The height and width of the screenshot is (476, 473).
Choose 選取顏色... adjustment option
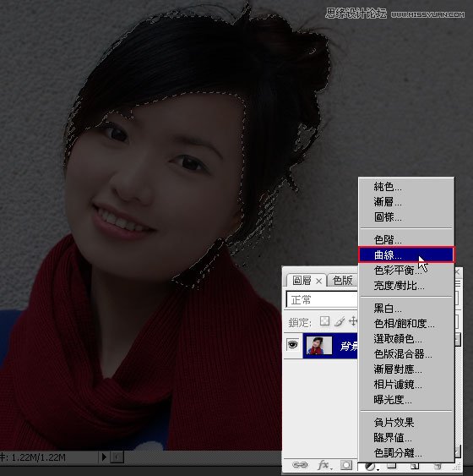(x=406, y=339)
